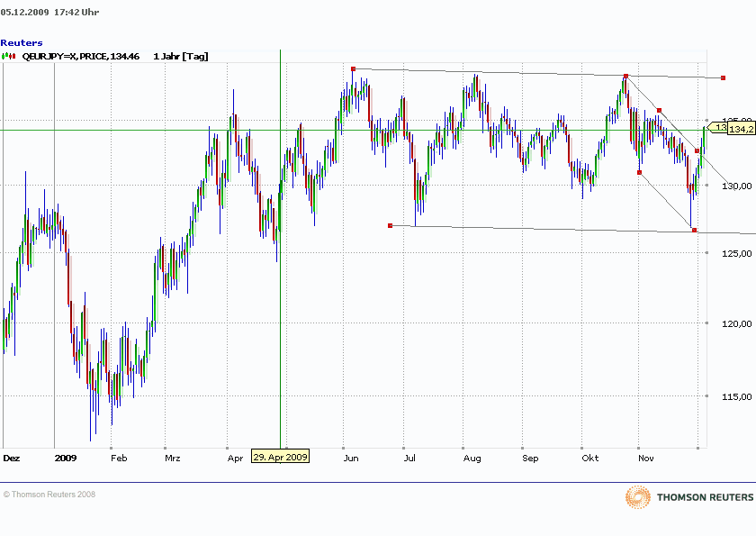Viewport: 756px width, 536px height.
Task: Click the candlestick chart-type icon in legend
Action: tap(8, 57)
